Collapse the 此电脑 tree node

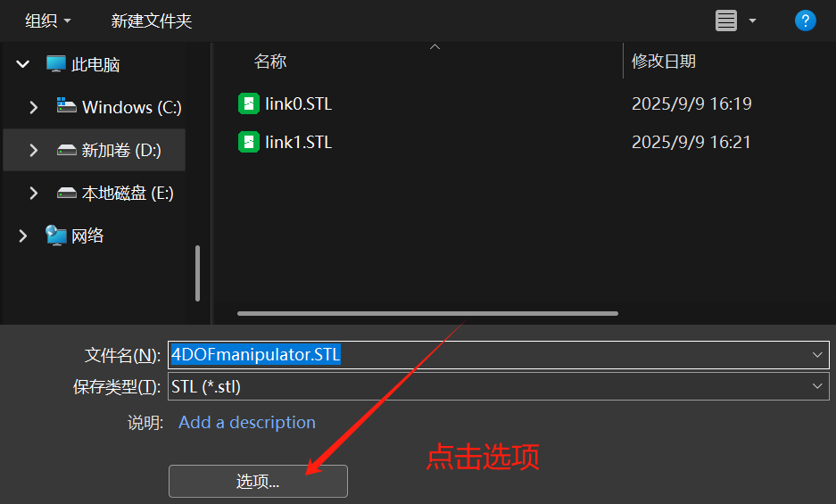[23, 64]
